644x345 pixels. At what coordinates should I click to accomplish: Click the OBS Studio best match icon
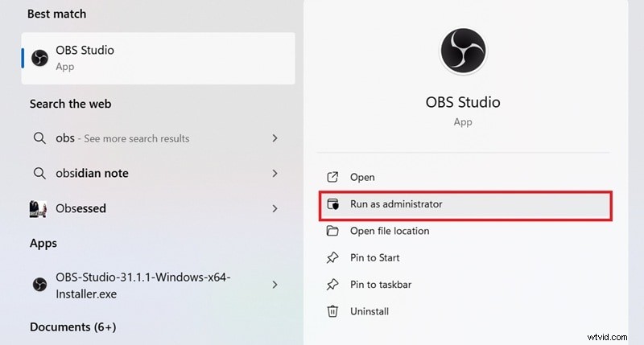pyautogui.click(x=39, y=58)
